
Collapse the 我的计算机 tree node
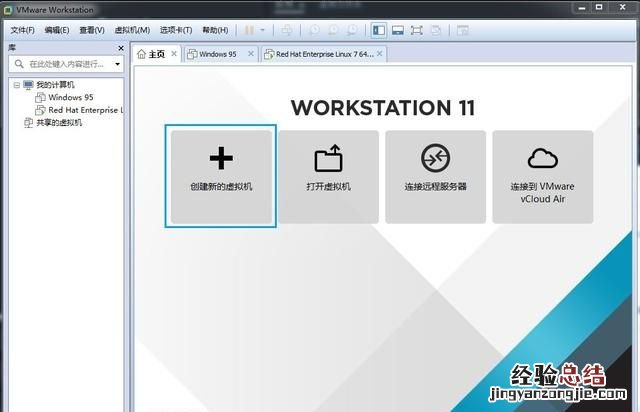[x=17, y=85]
